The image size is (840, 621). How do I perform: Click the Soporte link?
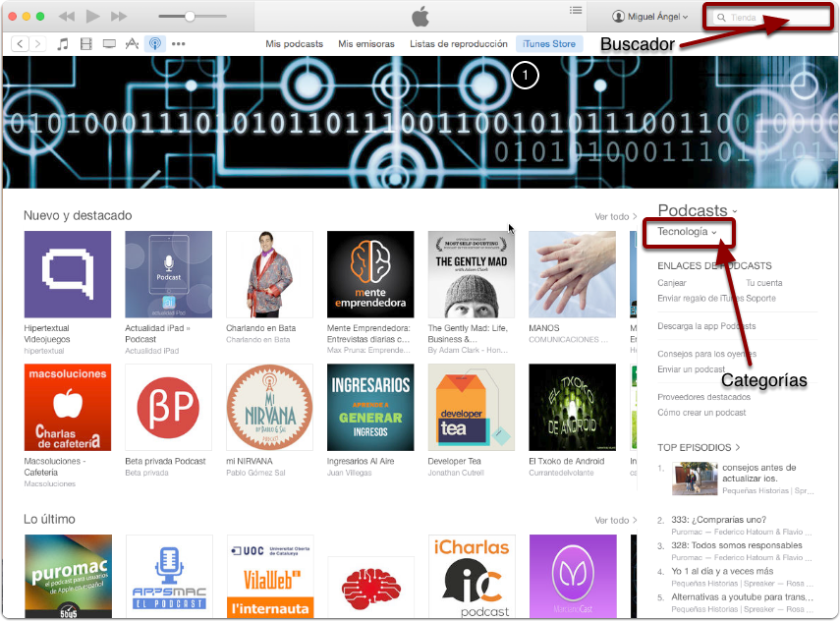point(760,299)
